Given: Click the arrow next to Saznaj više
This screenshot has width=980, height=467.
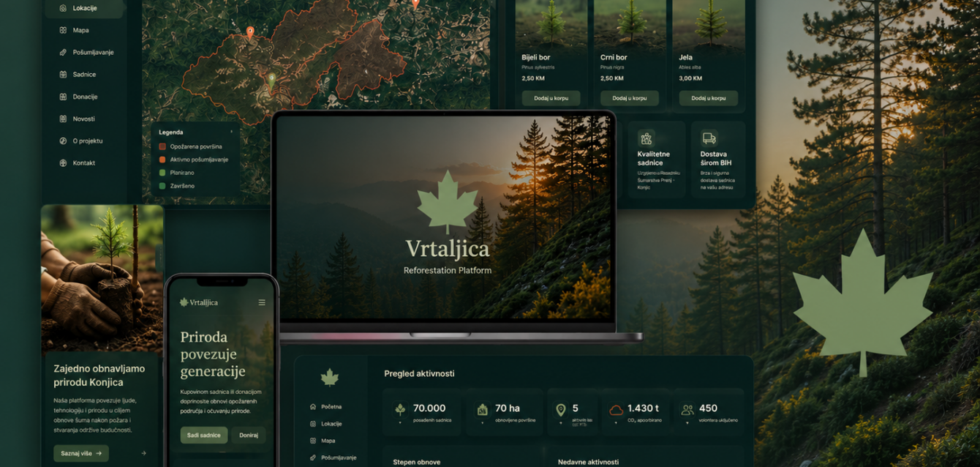Looking at the screenshot, I should pos(143,453).
